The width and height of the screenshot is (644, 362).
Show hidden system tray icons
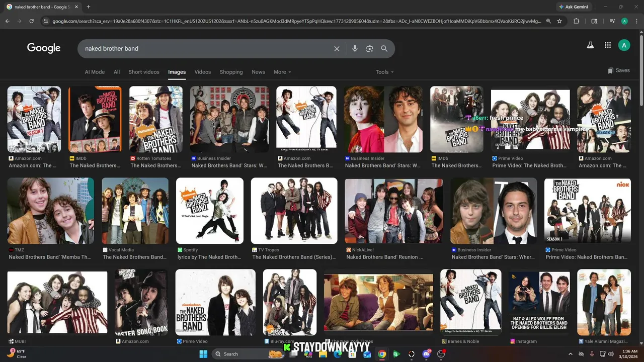tap(570, 354)
